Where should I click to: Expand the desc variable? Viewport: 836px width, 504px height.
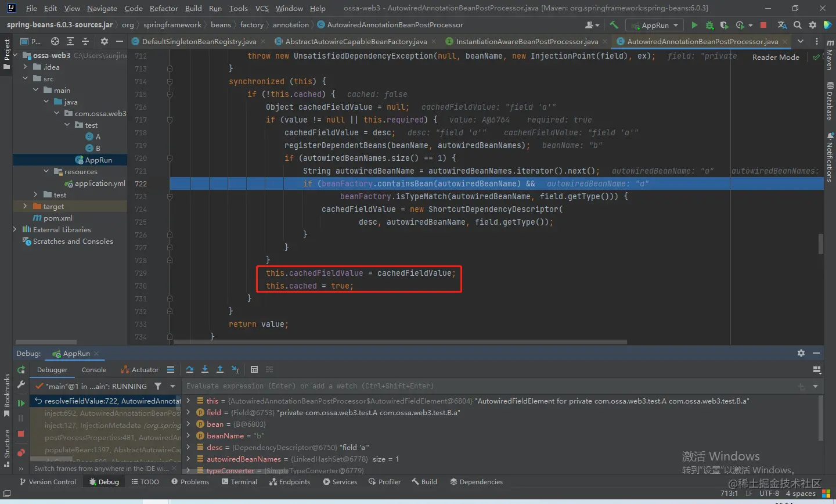(188, 447)
